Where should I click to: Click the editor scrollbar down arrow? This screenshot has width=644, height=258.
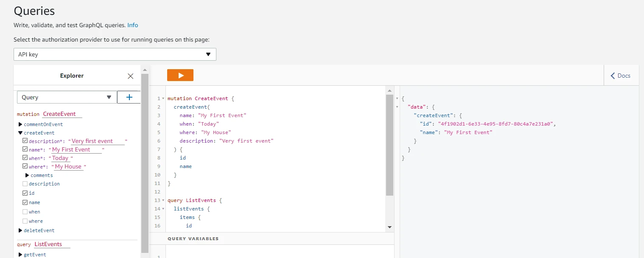click(389, 227)
